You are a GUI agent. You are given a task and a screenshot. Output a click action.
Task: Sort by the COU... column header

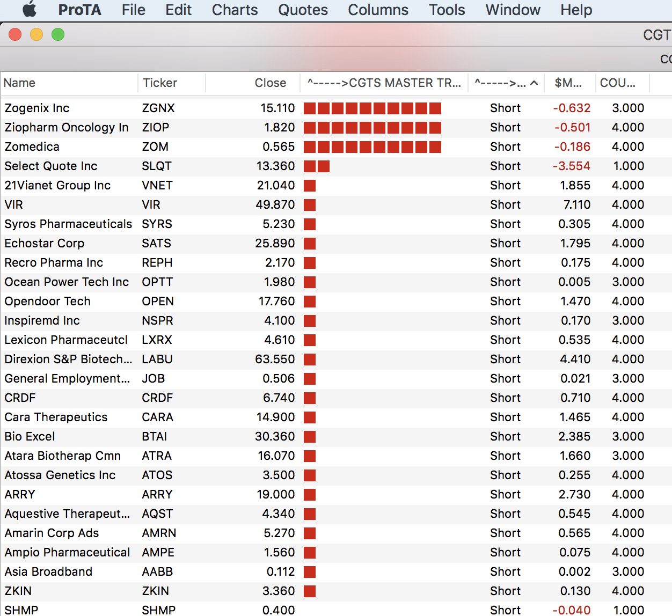pos(623,83)
